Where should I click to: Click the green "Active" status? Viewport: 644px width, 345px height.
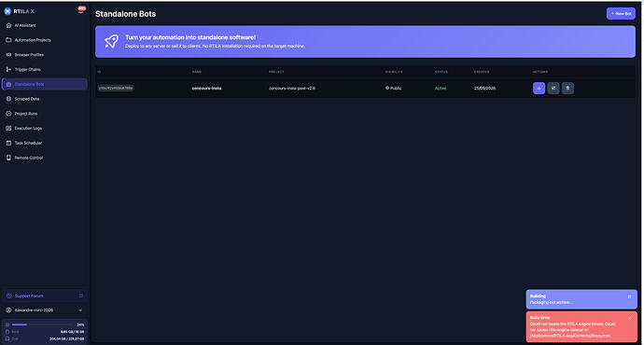point(441,89)
